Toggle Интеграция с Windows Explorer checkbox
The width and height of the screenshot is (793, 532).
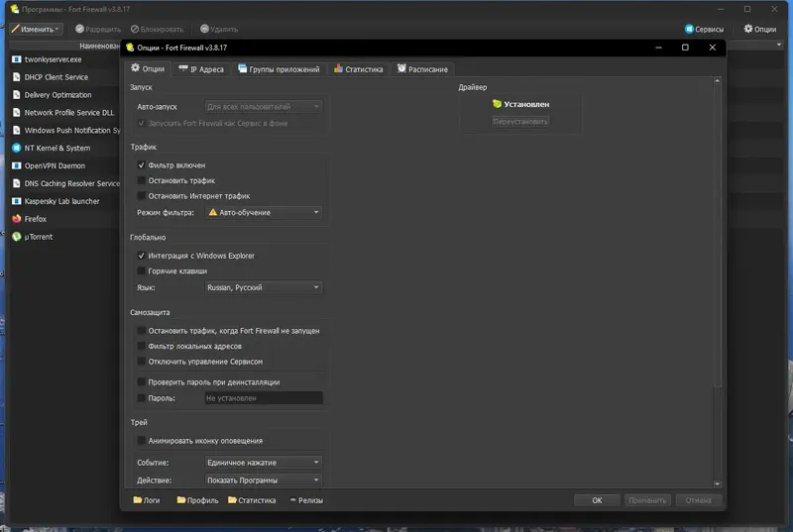click(x=141, y=256)
